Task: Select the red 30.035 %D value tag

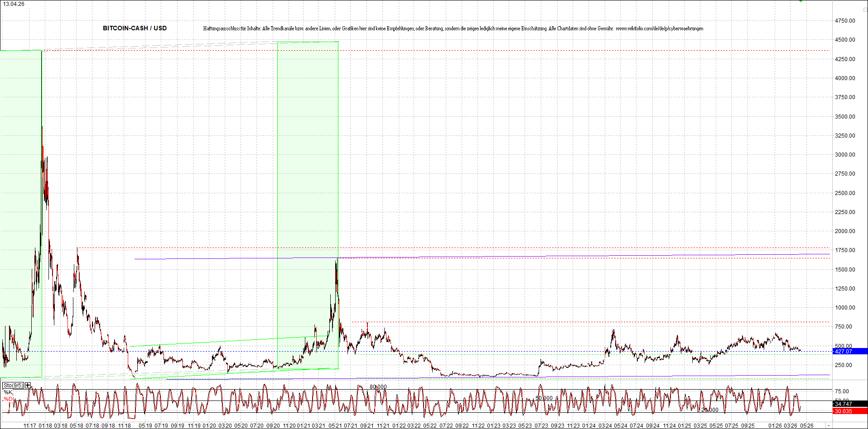Action: tap(849, 411)
